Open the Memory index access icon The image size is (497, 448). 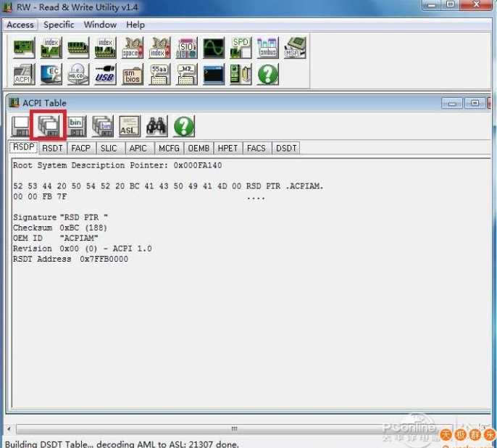point(105,48)
